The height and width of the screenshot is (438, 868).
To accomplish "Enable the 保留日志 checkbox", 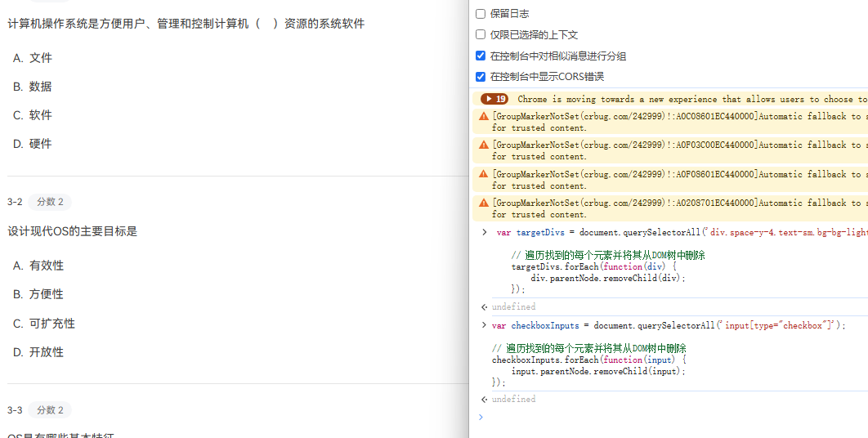I will click(481, 14).
